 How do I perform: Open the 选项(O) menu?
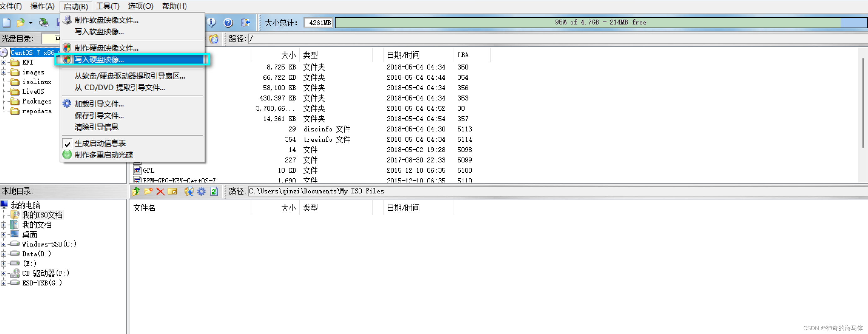[141, 6]
